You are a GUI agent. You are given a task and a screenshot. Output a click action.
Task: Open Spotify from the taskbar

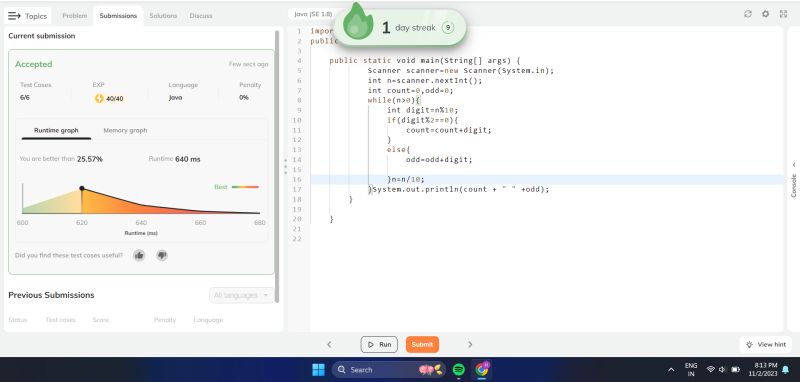pyautogui.click(x=459, y=370)
